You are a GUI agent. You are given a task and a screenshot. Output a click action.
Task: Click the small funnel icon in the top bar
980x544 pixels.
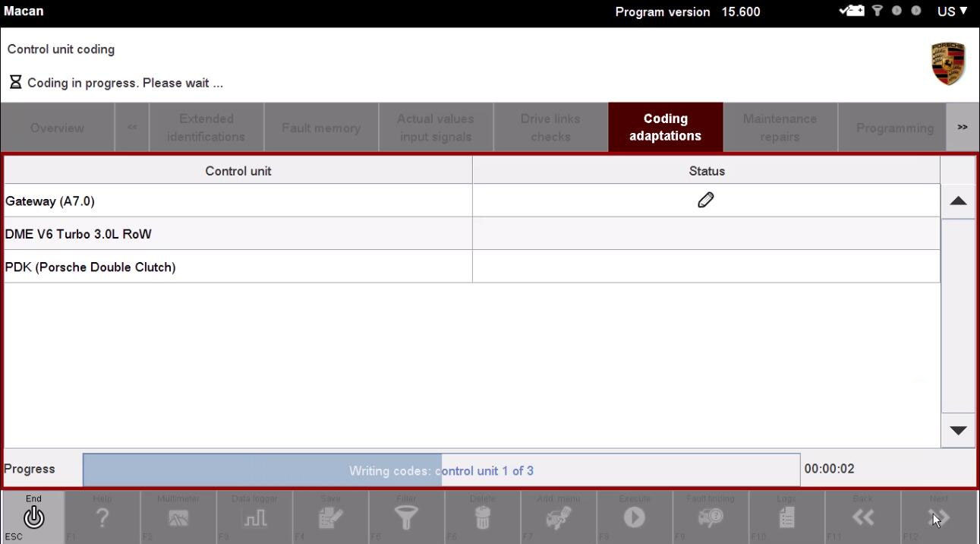pyautogui.click(x=878, y=11)
